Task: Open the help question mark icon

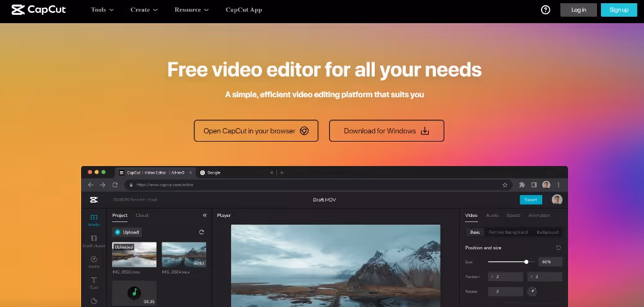Action: (545, 10)
